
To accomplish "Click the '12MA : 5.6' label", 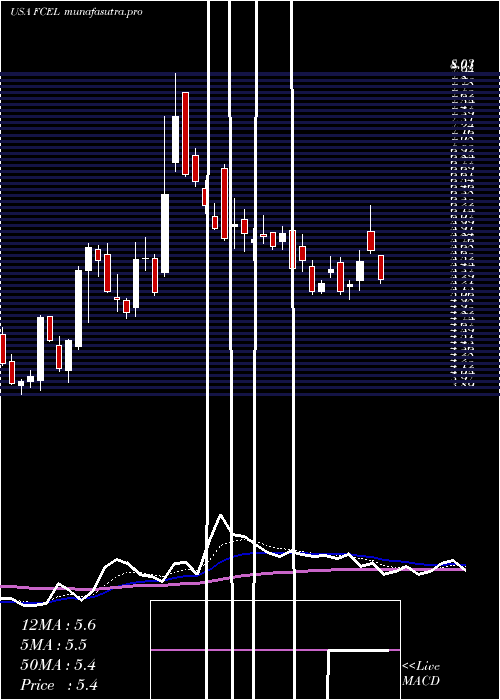I will (58, 625).
